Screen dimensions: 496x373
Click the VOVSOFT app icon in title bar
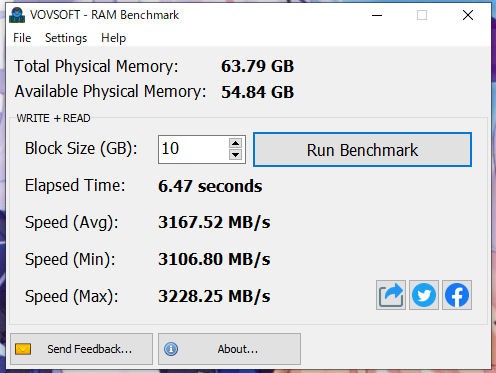tap(17, 15)
